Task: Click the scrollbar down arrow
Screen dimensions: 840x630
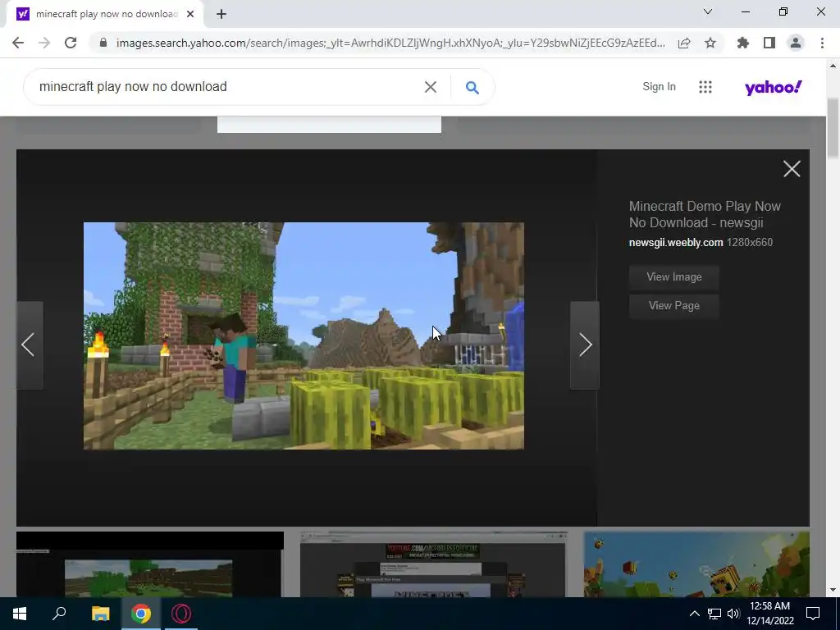Action: [833, 590]
